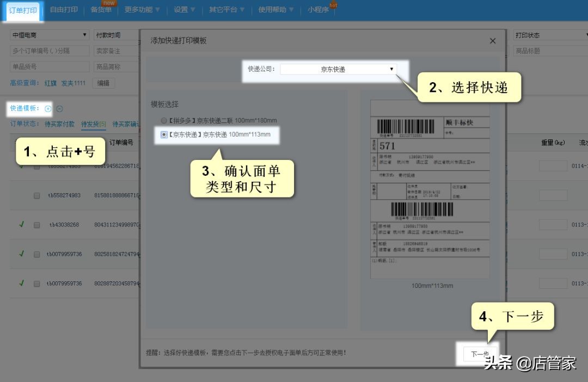Image resolution: width=588 pixels, height=382 pixels.
Task: Click the 编辑 link next to 高级查询
Action: (103, 83)
